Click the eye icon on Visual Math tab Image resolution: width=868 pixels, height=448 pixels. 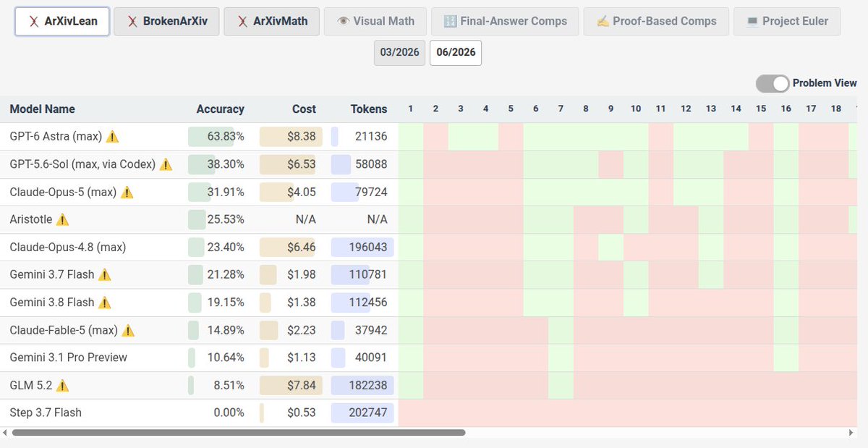tap(342, 21)
